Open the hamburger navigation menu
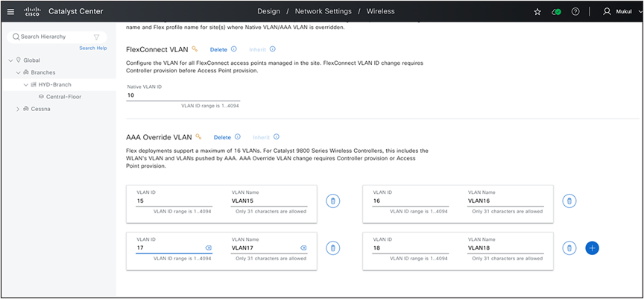The width and height of the screenshot is (644, 299). [x=10, y=11]
